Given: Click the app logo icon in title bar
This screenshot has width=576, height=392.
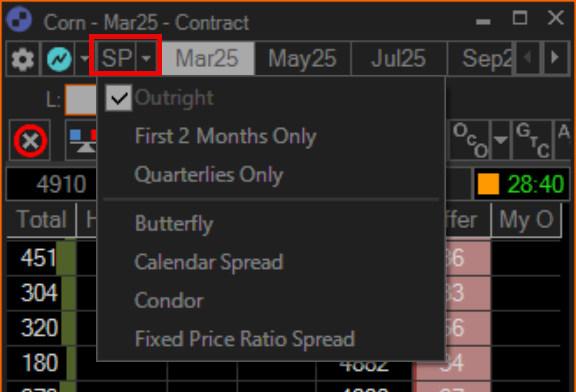Looking at the screenshot, I should point(19,19).
